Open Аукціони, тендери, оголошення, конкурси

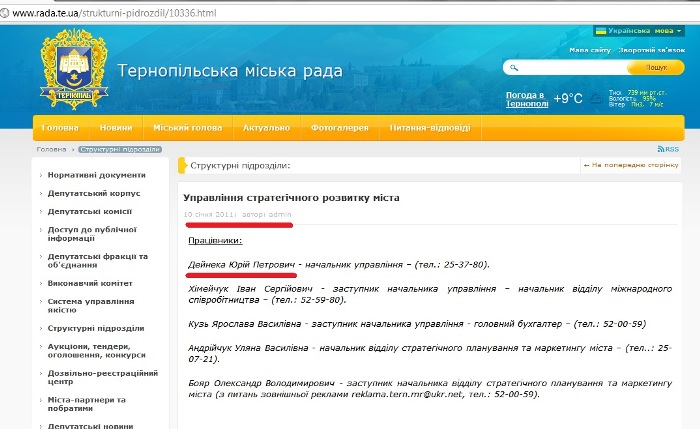[x=96, y=351]
